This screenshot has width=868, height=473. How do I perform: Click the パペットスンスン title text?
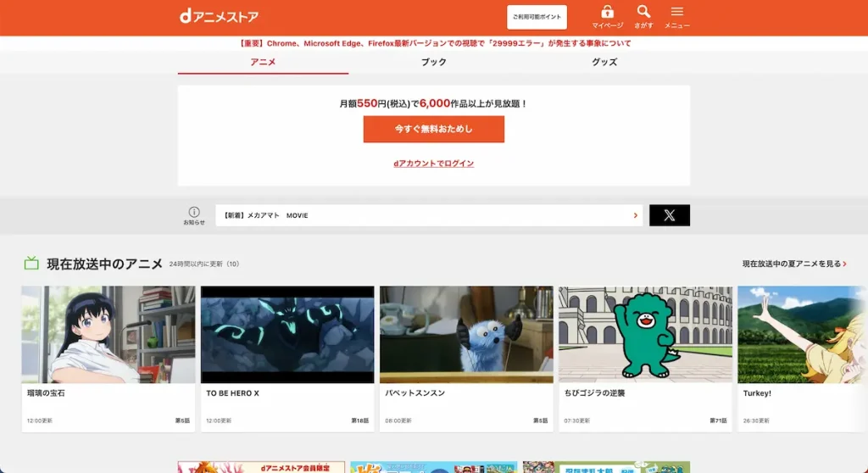point(415,393)
